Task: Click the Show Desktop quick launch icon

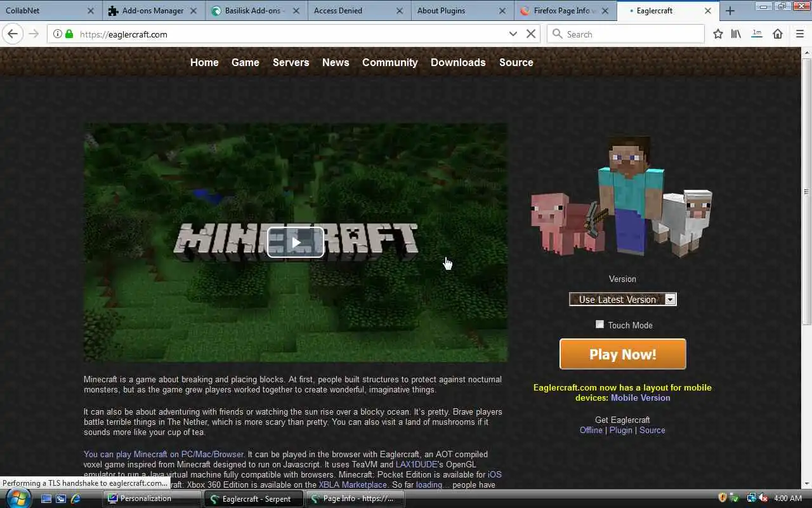Action: click(46, 499)
